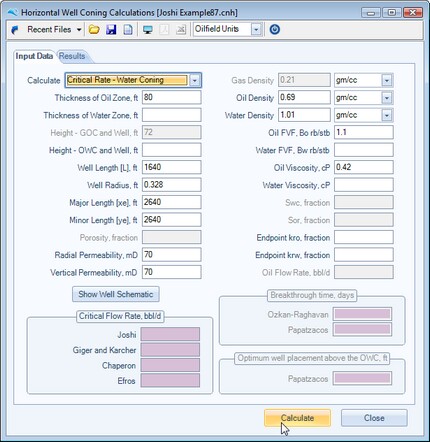Viewport: 430px width, 442px height.
Task: Click the greyed-out export icon beside units
Action: point(181,30)
